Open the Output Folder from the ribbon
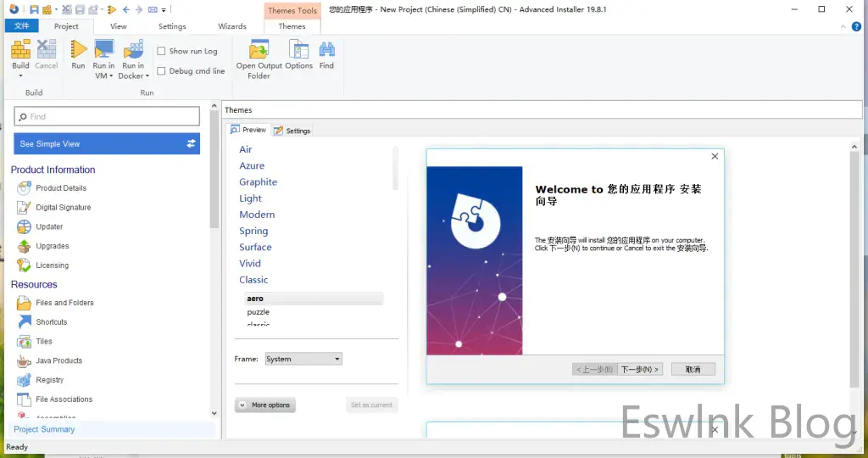 tap(258, 50)
